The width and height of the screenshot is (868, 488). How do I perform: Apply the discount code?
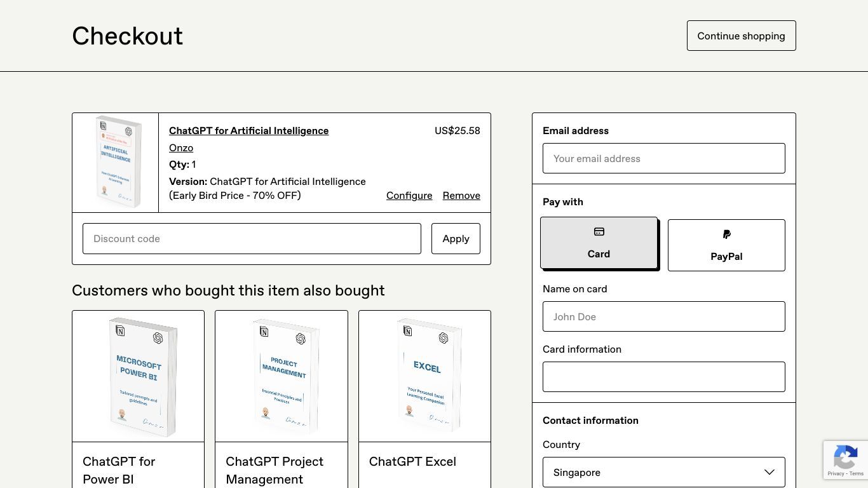[x=456, y=238]
